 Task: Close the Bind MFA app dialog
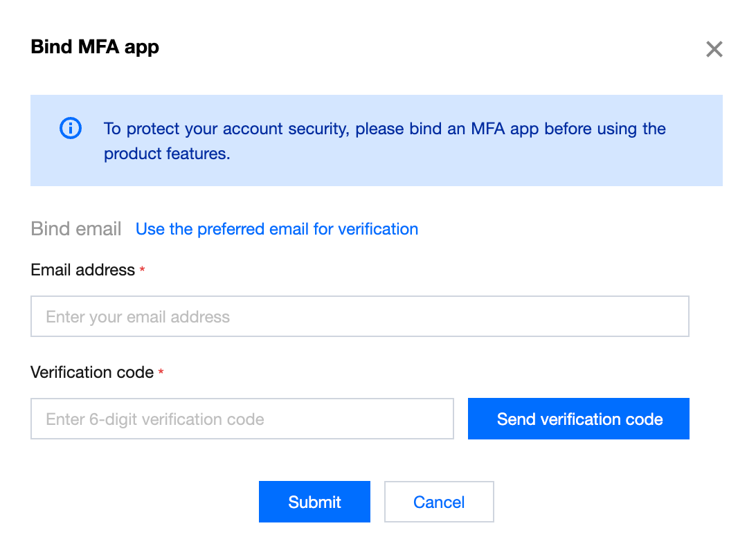pyautogui.click(x=714, y=49)
